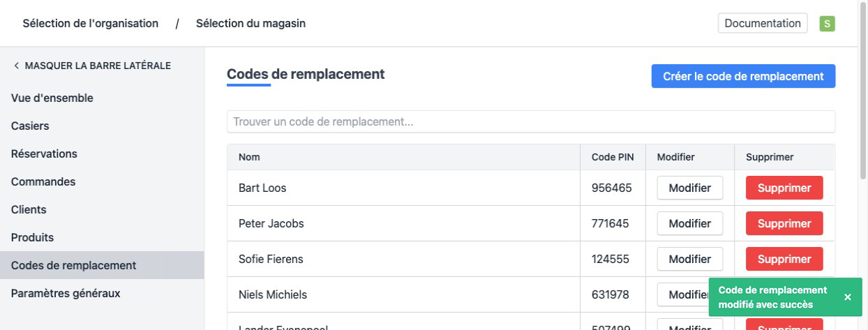Screen dimensions: 868x330
Task: Open the Produits sidebar item
Action: pyautogui.click(x=32, y=237)
